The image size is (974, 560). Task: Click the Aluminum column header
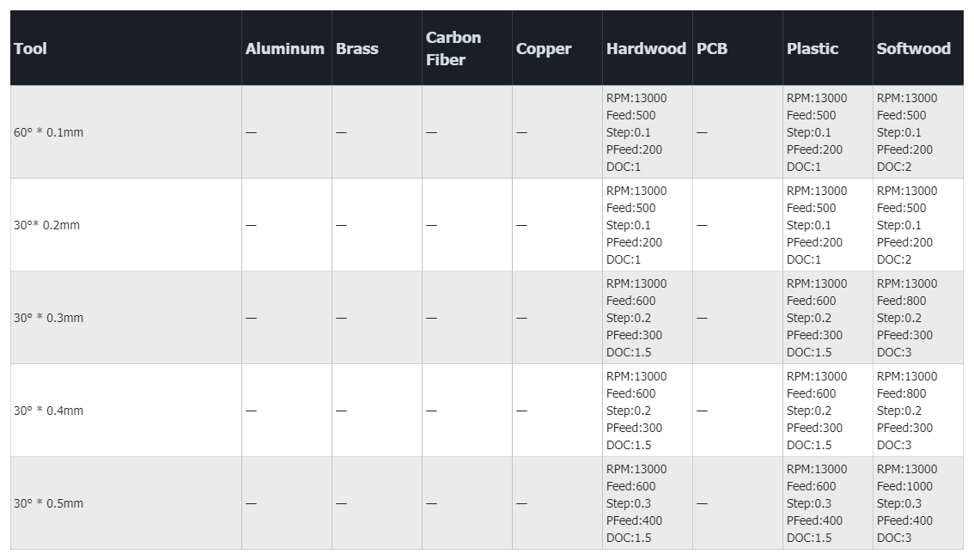point(285,49)
